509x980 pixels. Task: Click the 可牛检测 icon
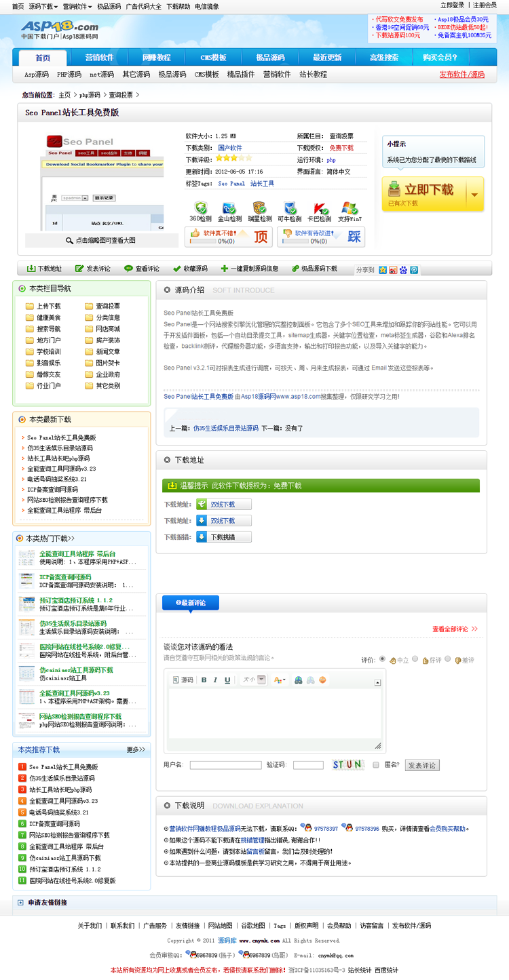(290, 208)
